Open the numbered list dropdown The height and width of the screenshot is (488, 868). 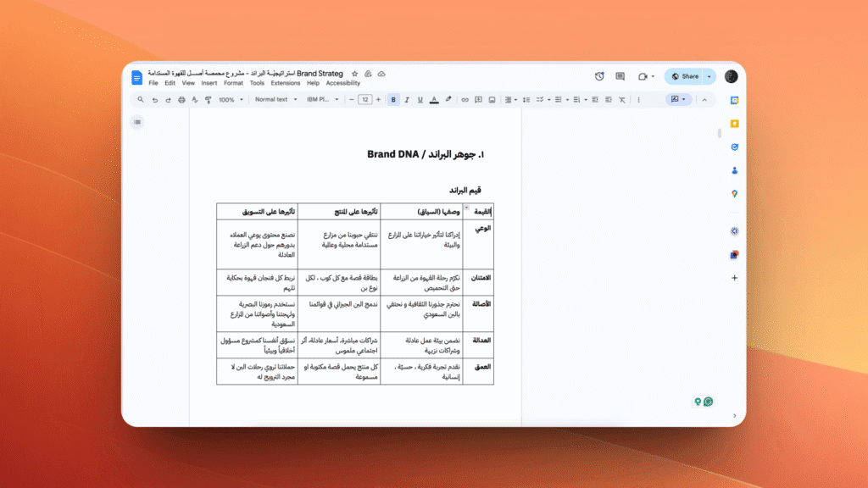pos(580,100)
